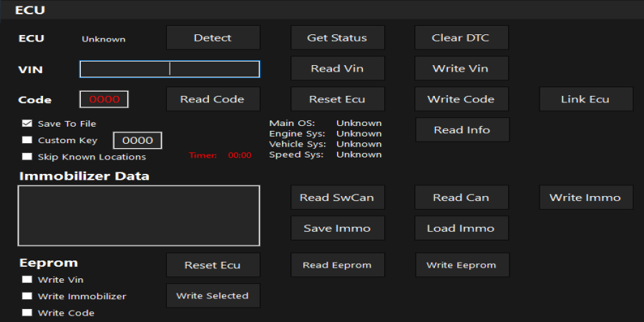This screenshot has height=322, width=644.
Task: Tick the Skip Known Locations checkbox
Action: click(27, 157)
